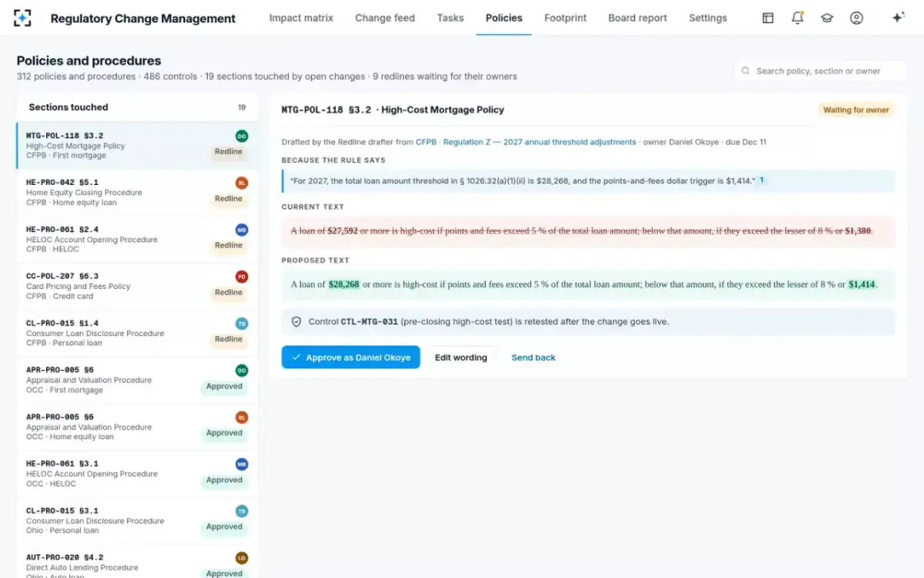
Task: Open the CFPB source link in the drafted-by line
Action: tap(426, 142)
